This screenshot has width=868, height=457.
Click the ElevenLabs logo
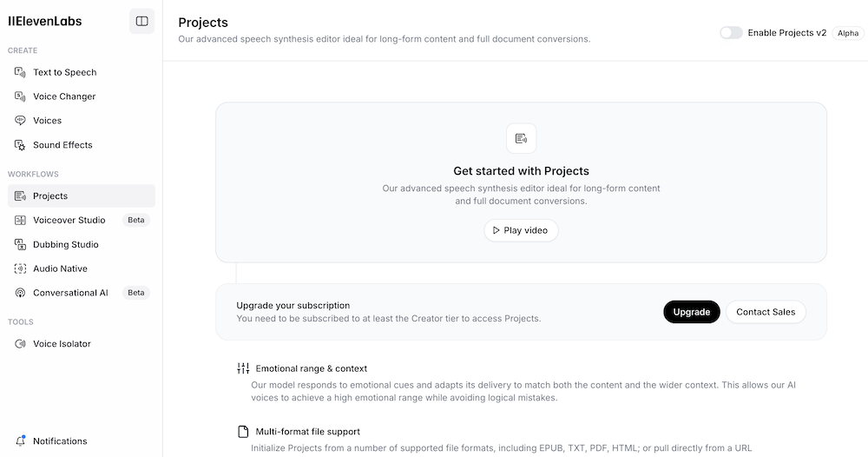45,21
